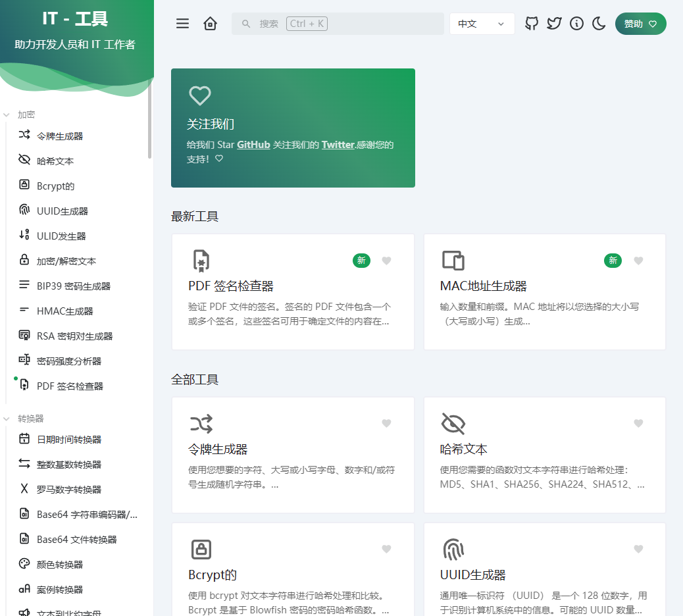Select 加密/解密文本 in the sidebar
The width and height of the screenshot is (683, 616).
tap(66, 261)
